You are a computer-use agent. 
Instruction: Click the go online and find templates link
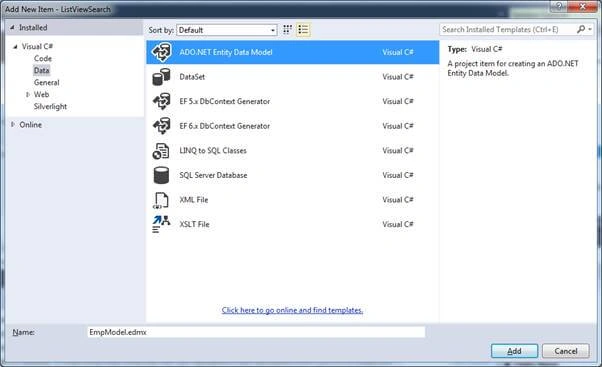[x=292, y=310]
